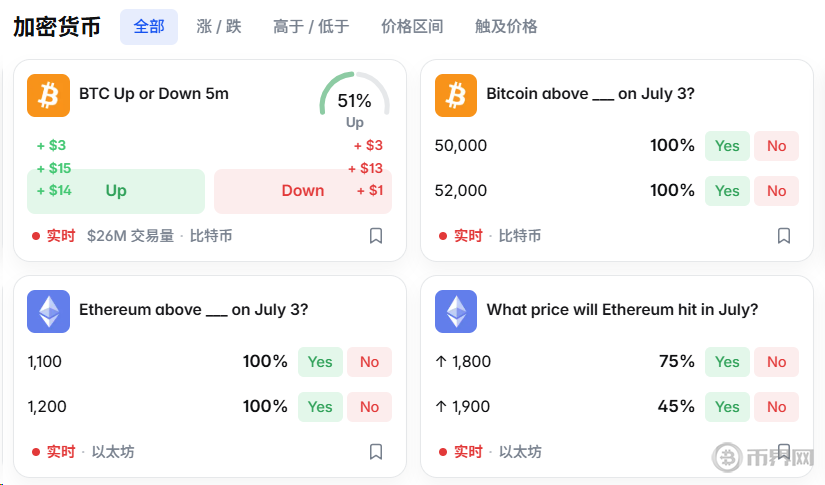Click the Bitcoin icon on Bitcoin above July 3 card
825x485 pixels.
coord(456,95)
